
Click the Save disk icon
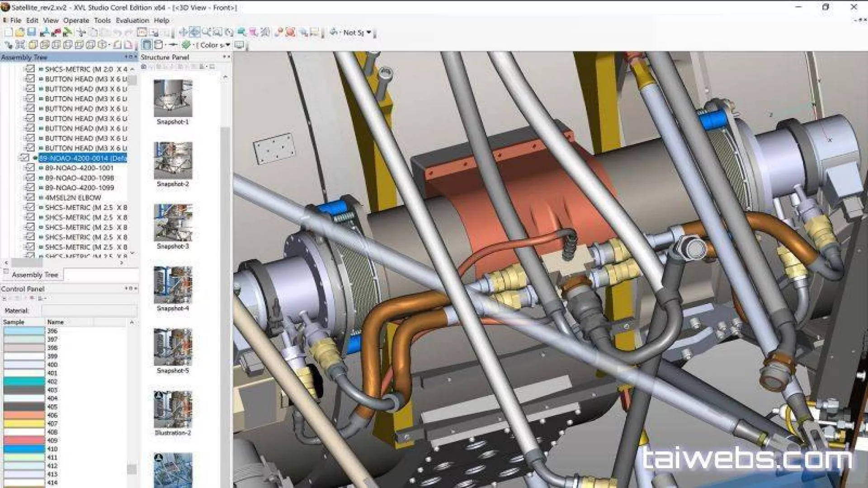pos(32,32)
